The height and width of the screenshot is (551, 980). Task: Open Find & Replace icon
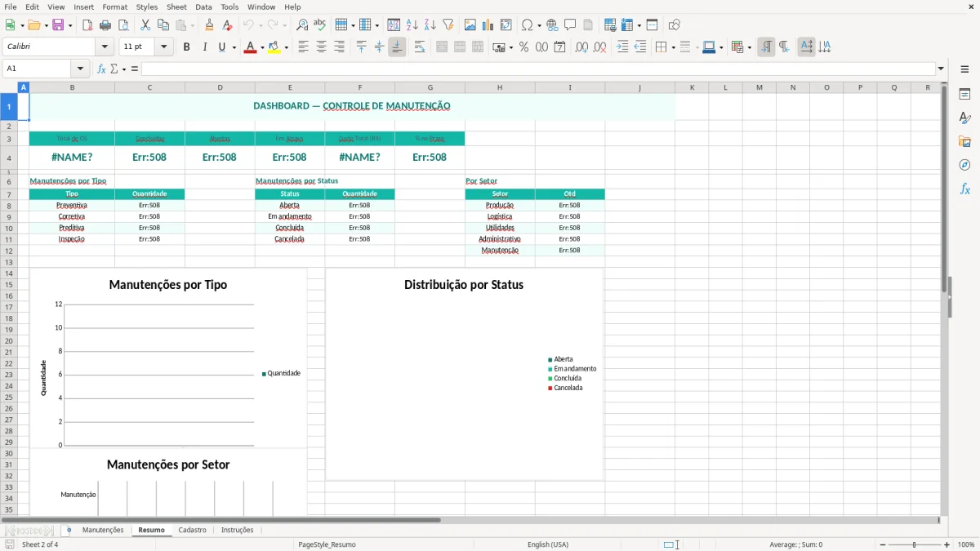pyautogui.click(x=302, y=25)
